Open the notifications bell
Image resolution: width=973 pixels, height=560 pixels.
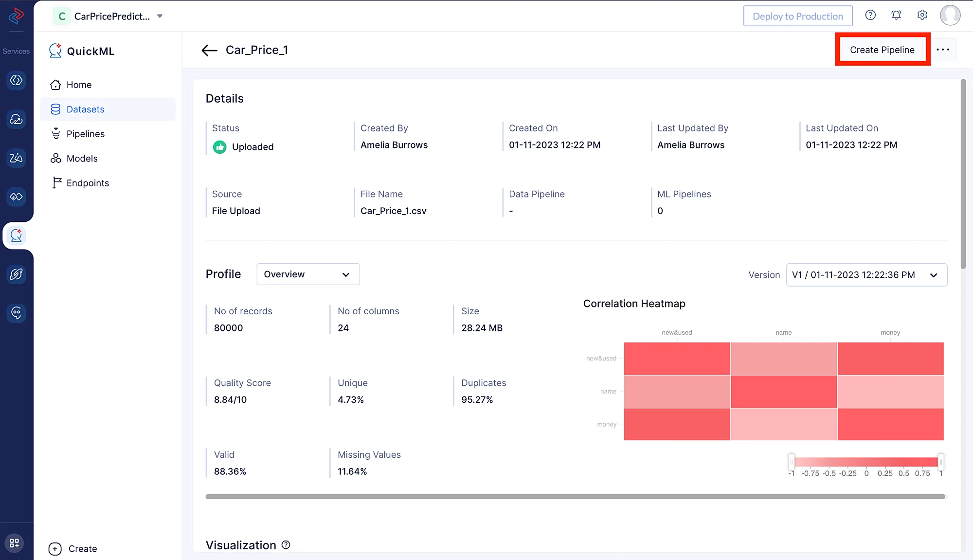click(x=896, y=16)
